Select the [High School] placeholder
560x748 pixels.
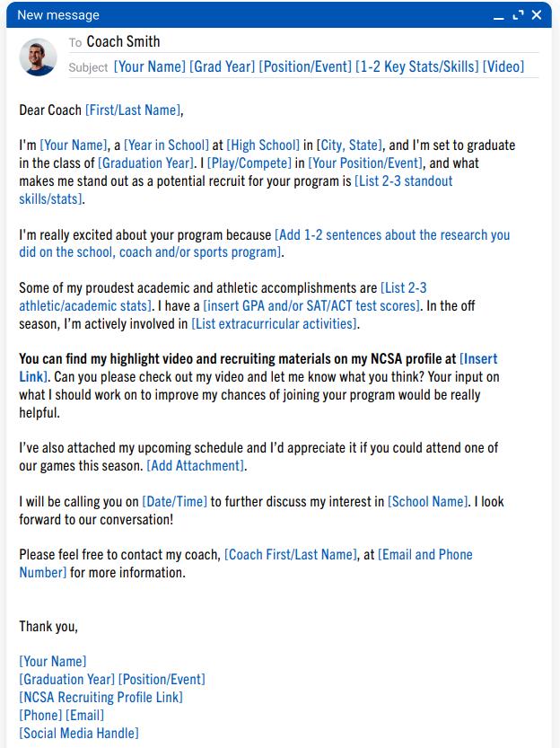click(x=263, y=145)
